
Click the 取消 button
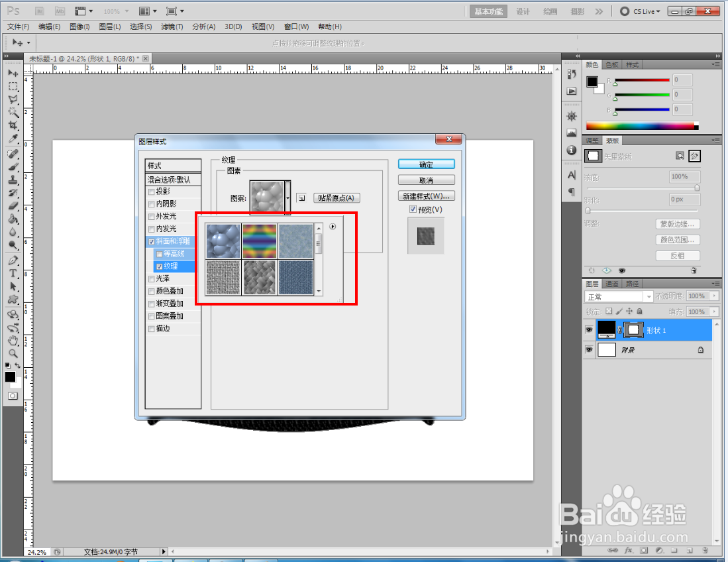pos(426,180)
